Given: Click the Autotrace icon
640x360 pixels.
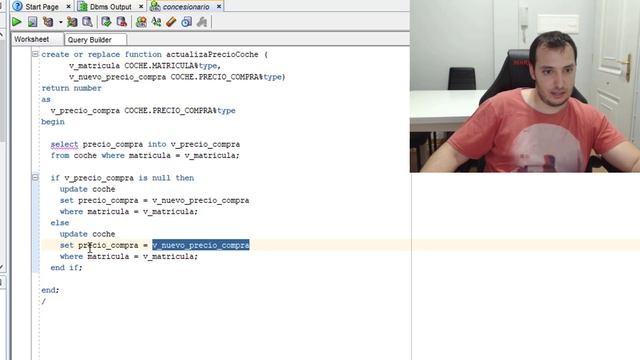Looking at the screenshot, I should click(x=72, y=22).
